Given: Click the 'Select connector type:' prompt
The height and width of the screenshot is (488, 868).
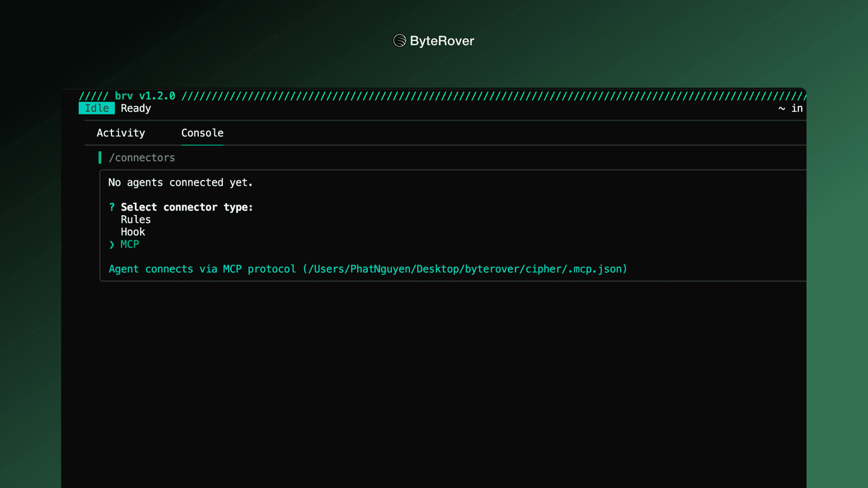Looking at the screenshot, I should click(187, 207).
